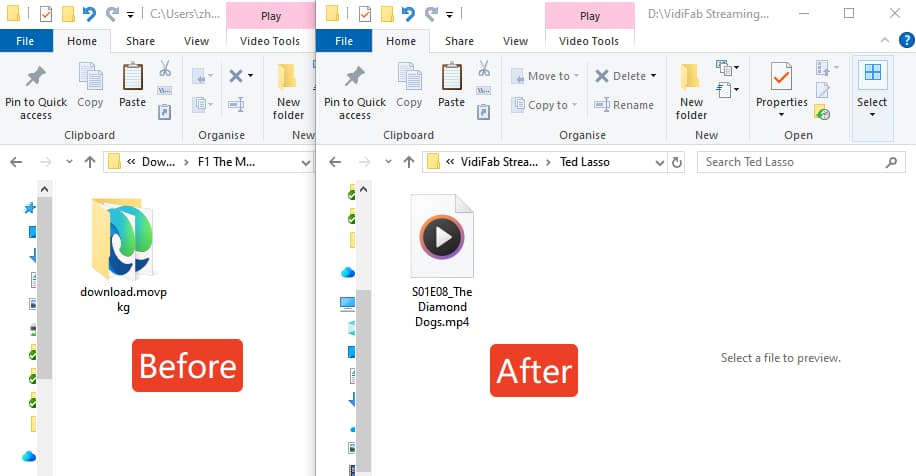The width and height of the screenshot is (916, 476).
Task: Click Up arrow in left window
Action: [89, 162]
